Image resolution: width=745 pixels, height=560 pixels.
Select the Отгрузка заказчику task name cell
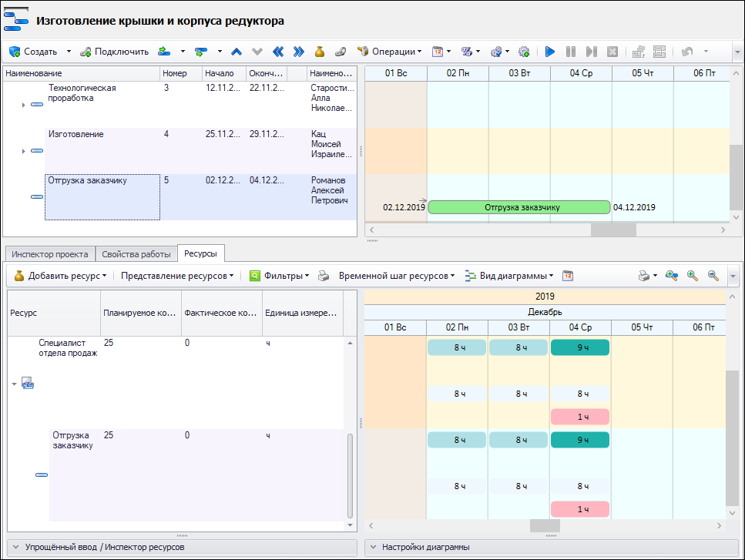coord(102,197)
